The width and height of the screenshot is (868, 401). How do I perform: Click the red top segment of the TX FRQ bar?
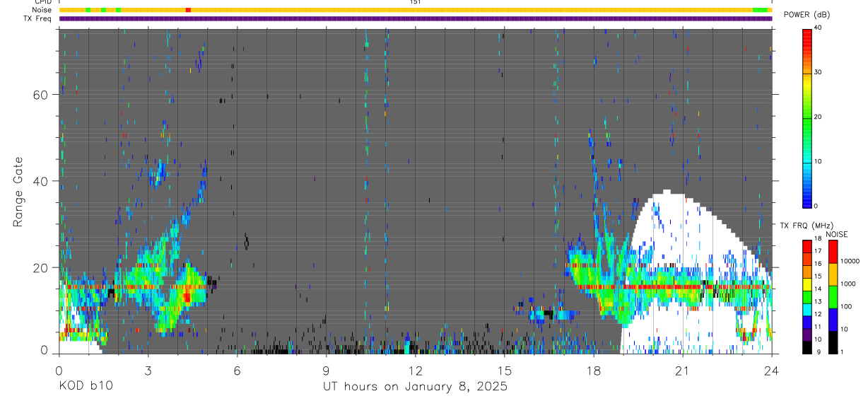point(807,245)
